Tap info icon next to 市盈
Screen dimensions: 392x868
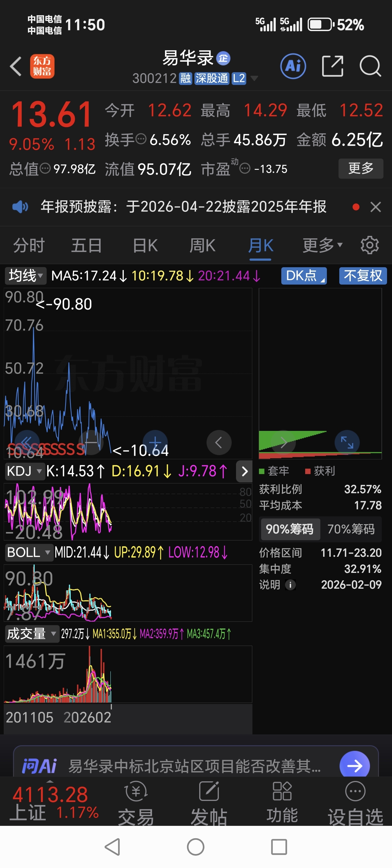(x=245, y=168)
